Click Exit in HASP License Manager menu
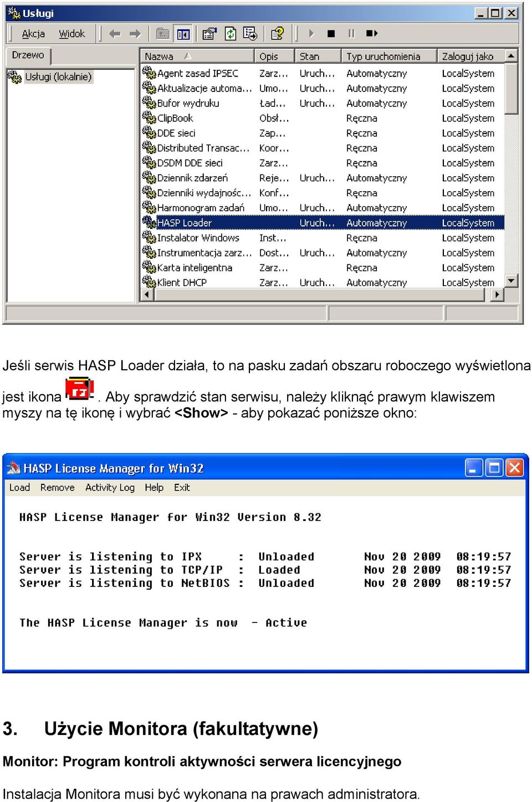 182,487
